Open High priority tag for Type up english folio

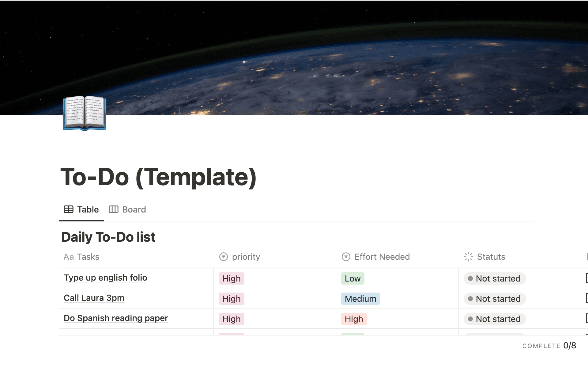click(231, 278)
